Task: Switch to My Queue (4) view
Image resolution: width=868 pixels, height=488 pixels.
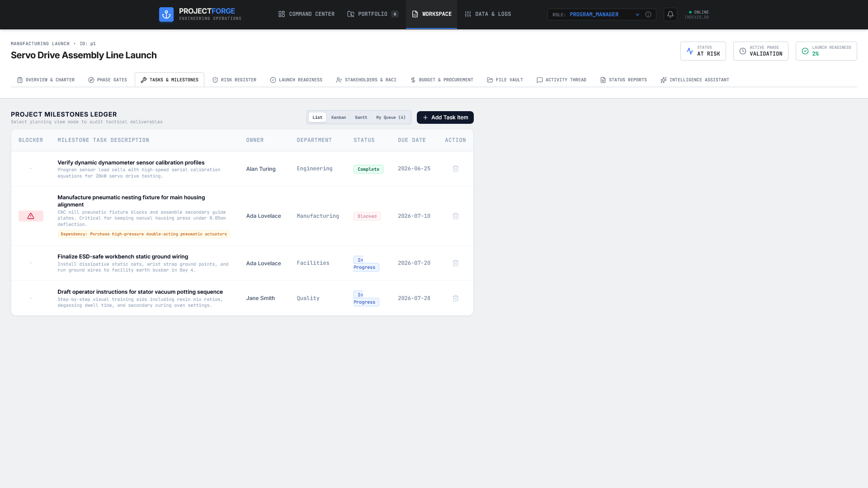Action: coord(391,117)
